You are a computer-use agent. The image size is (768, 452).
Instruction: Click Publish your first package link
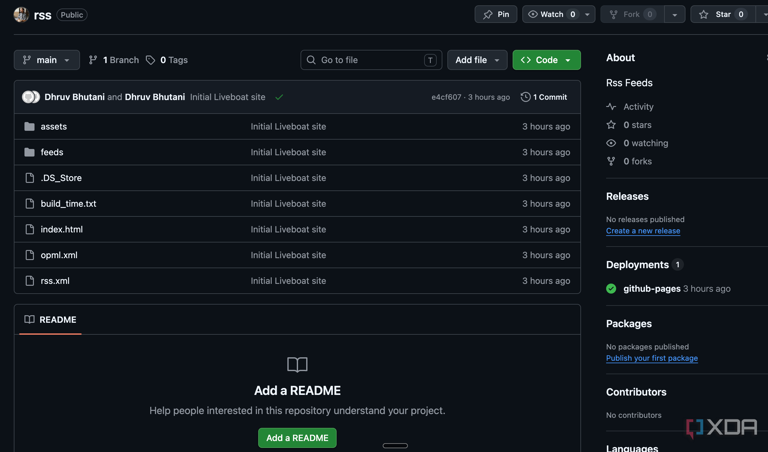[x=652, y=358]
